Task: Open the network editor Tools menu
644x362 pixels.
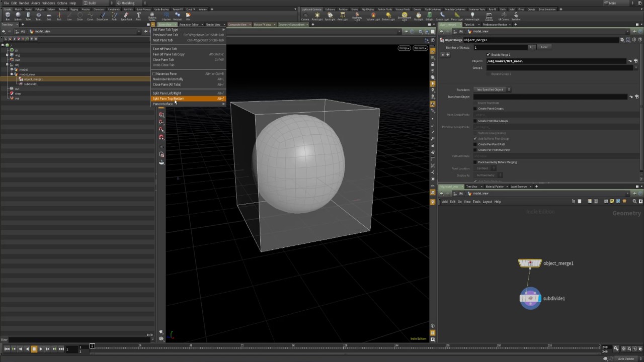Action: point(476,202)
